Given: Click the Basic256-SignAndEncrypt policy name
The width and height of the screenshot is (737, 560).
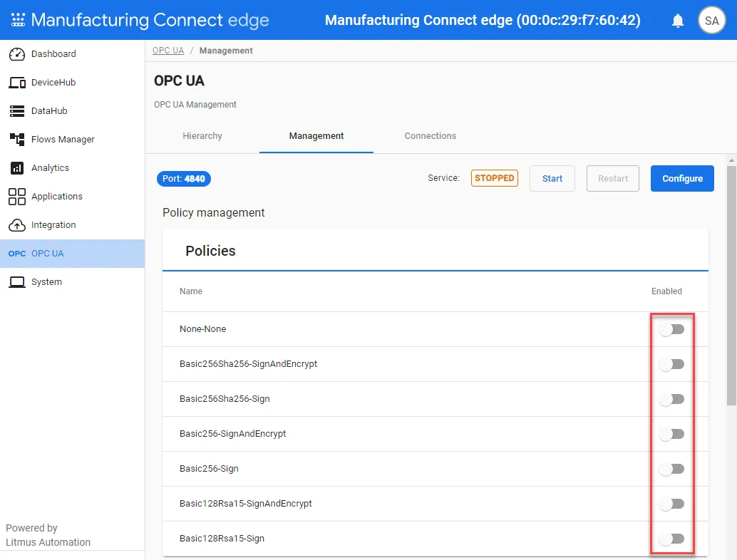Looking at the screenshot, I should coord(232,434).
